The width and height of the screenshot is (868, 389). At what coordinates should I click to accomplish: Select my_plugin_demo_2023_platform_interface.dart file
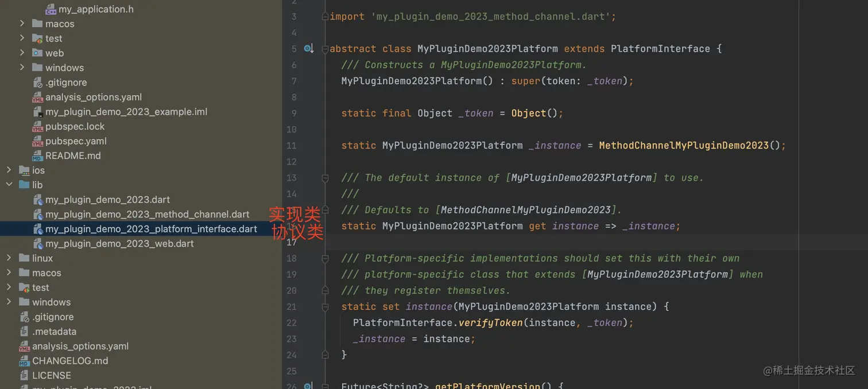pyautogui.click(x=151, y=229)
